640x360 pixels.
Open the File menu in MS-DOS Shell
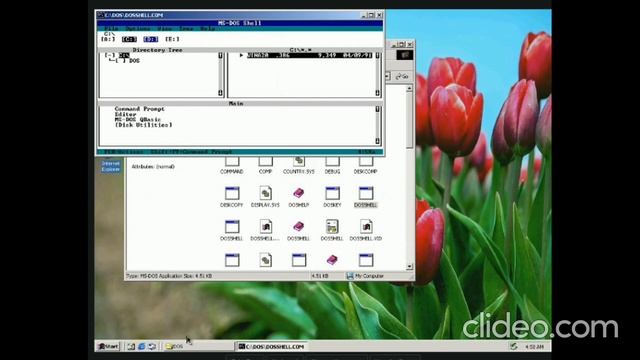[x=111, y=29]
